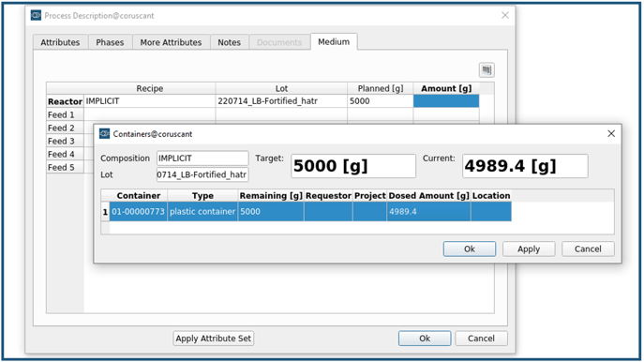Click the Containers dialog title bar app icon
Screen dimensions: 644x362
[x=105, y=133]
